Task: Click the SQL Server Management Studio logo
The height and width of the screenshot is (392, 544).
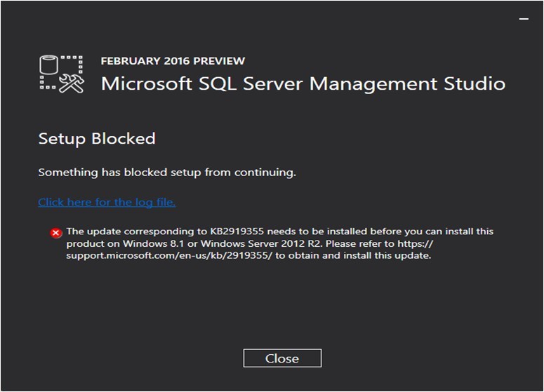Action: pos(61,74)
